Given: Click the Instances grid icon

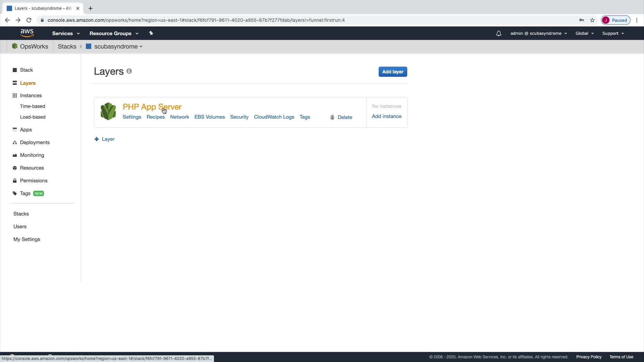Looking at the screenshot, I should (x=14, y=95).
